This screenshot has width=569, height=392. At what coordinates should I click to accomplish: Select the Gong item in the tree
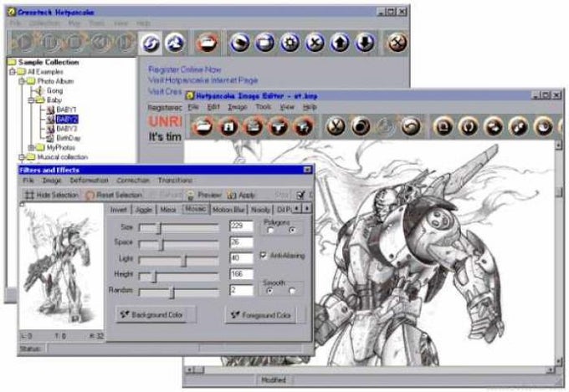pyautogui.click(x=54, y=90)
